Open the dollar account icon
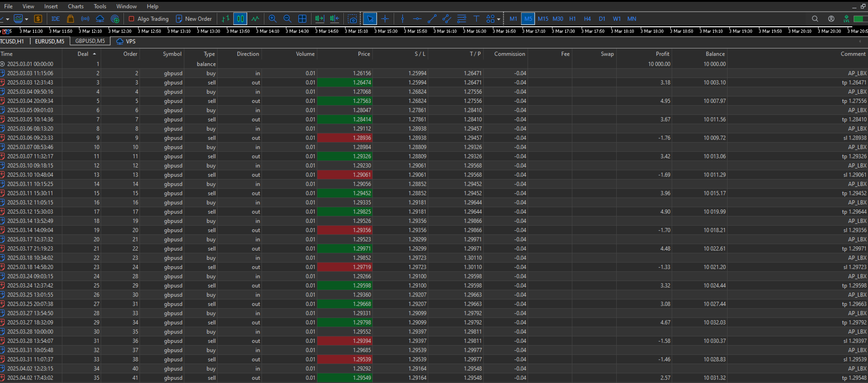This screenshot has width=868, height=383. [x=38, y=19]
